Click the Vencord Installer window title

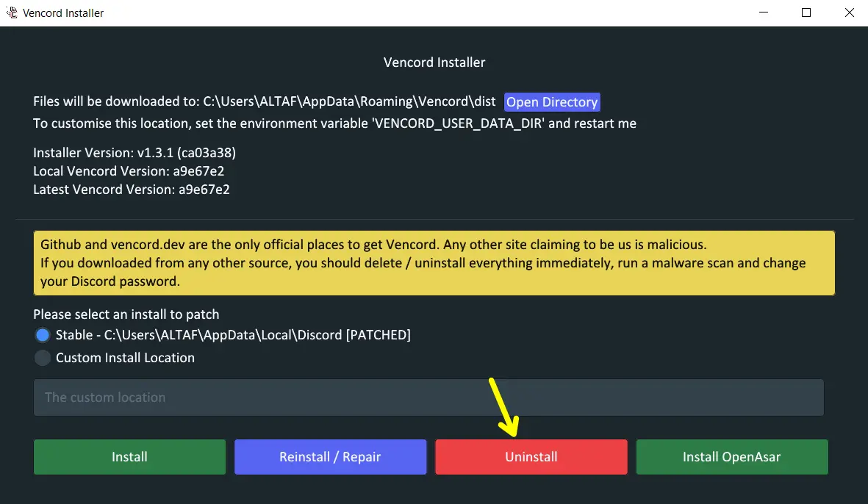coord(63,12)
